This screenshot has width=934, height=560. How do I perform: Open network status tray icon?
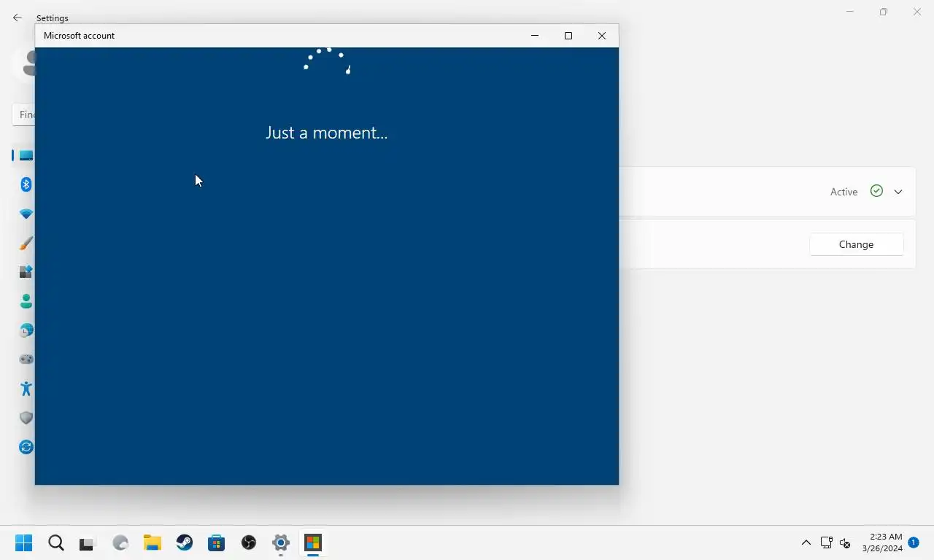[826, 542]
